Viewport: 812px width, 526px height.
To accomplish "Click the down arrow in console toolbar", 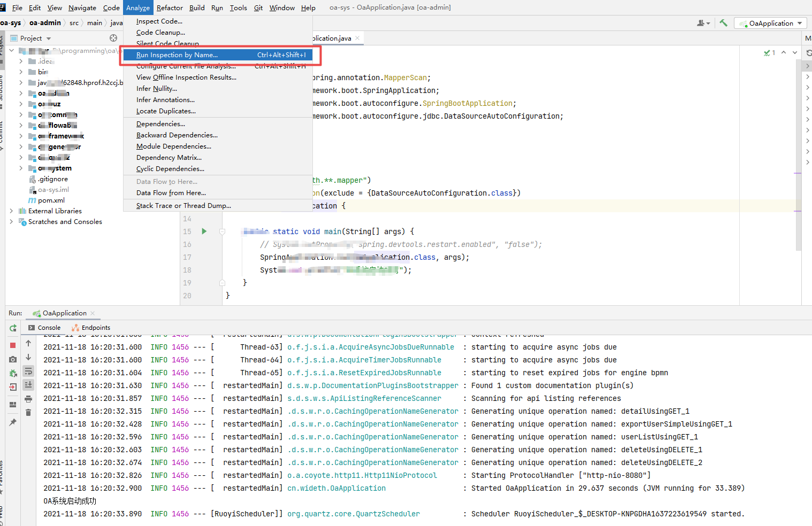I will [x=28, y=357].
